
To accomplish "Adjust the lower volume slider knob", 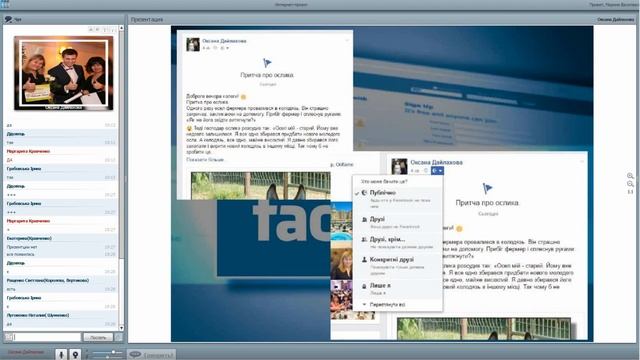I will 107,357.
